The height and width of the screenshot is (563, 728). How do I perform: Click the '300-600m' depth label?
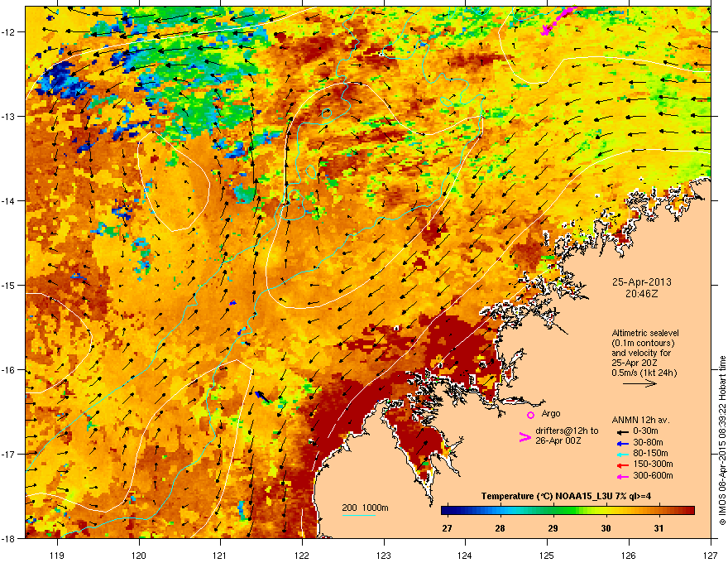coord(653,476)
